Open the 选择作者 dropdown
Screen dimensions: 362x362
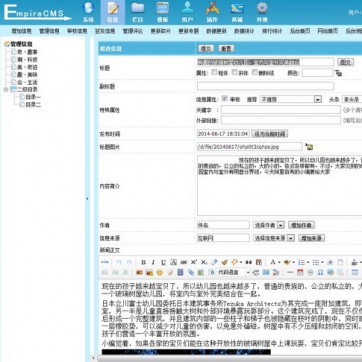269,225
